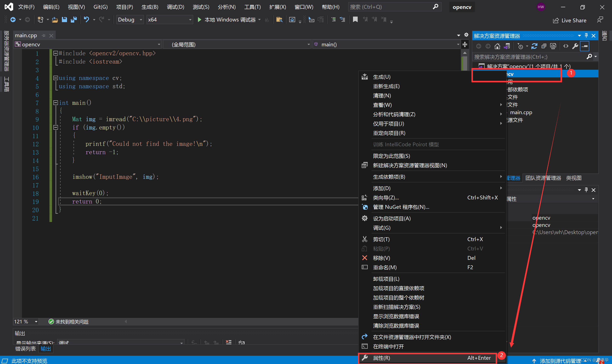Click the Find in Files icon
Screen dimensions: 612x364
coord(279,20)
